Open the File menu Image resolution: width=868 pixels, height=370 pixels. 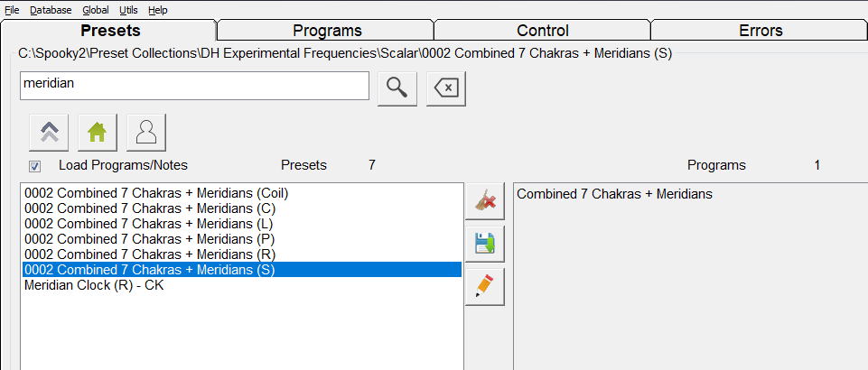point(12,10)
